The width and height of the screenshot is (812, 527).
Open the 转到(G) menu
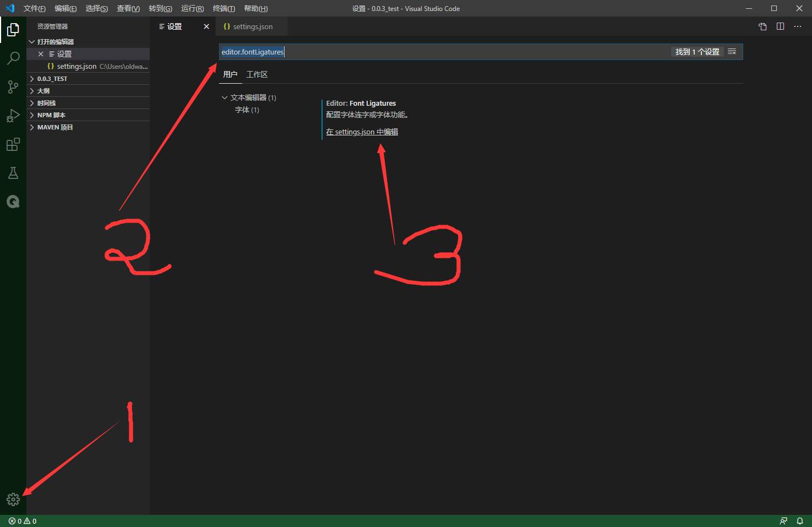[x=160, y=8]
